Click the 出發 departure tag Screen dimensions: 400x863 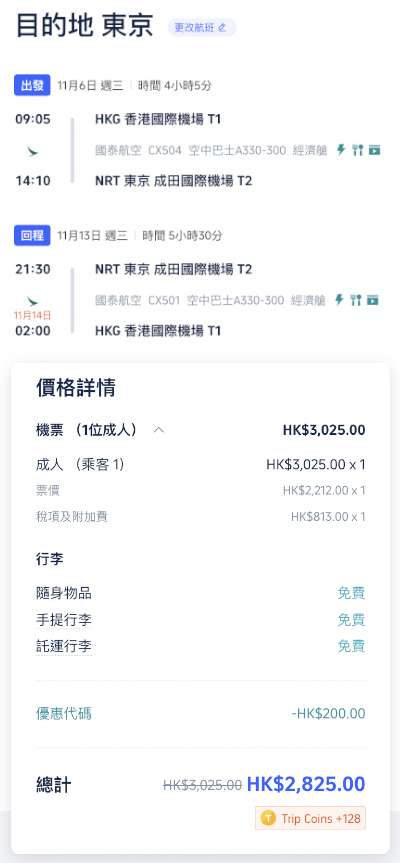click(x=32, y=85)
